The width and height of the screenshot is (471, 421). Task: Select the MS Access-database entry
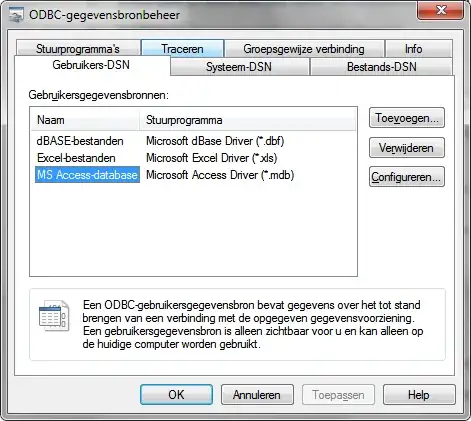(x=87, y=175)
